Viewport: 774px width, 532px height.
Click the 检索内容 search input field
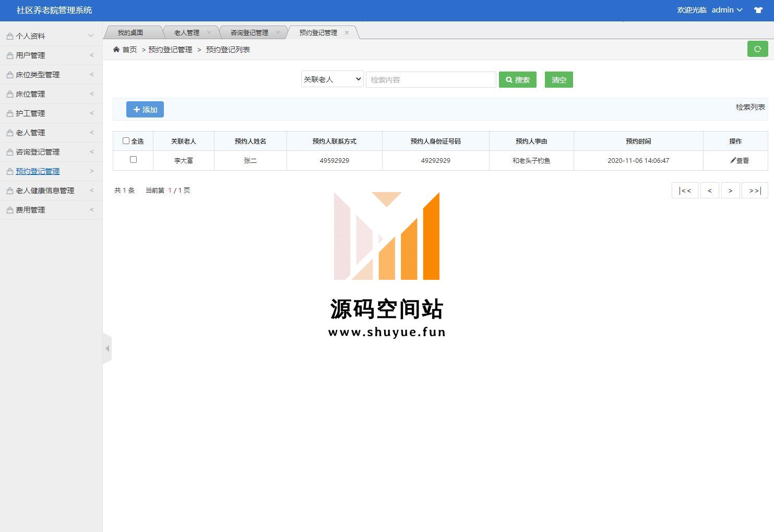pos(431,80)
